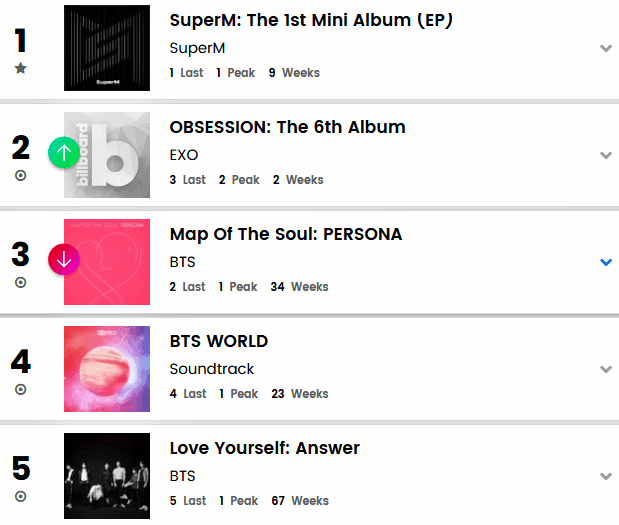Image resolution: width=619 pixels, height=525 pixels.
Task: Expand the SuperM 1st Mini Album entry
Action: pos(605,48)
